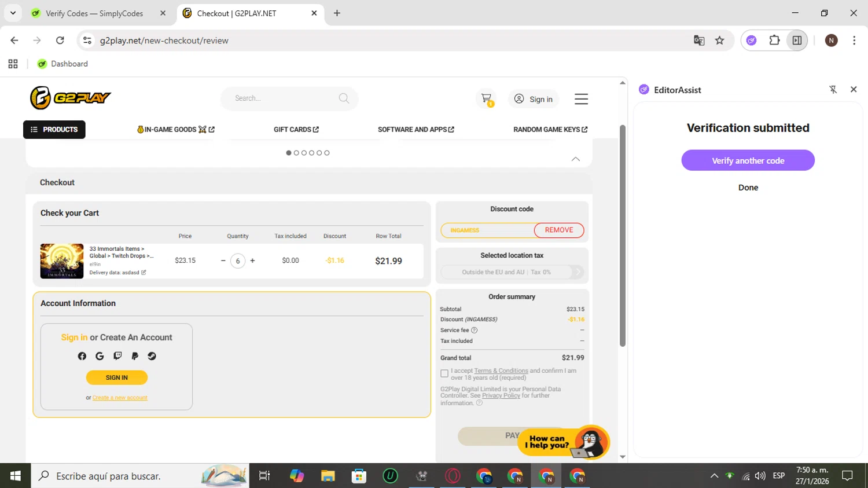Open SOFTWARE AND APPS menu item
The height and width of the screenshot is (488, 868).
415,130
